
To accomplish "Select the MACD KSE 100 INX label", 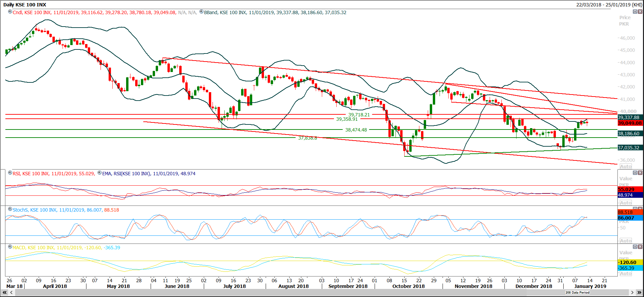I will (x=33, y=248).
